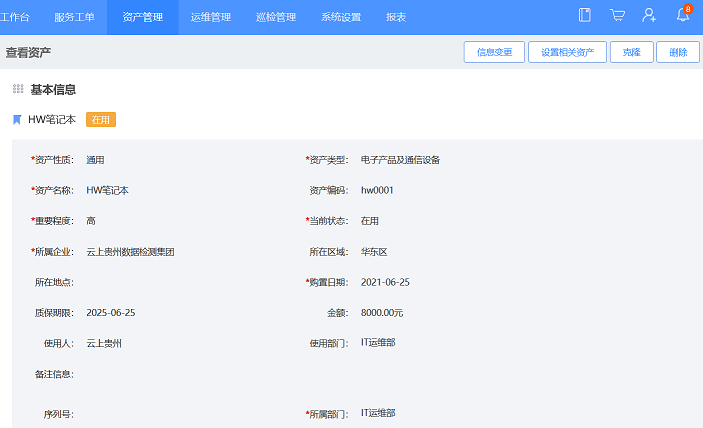Open the 工作台 tab
The height and width of the screenshot is (428, 703).
14,17
